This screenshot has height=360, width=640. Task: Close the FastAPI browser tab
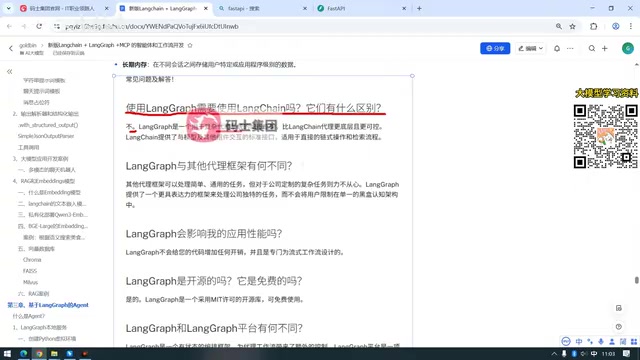click(404, 8)
